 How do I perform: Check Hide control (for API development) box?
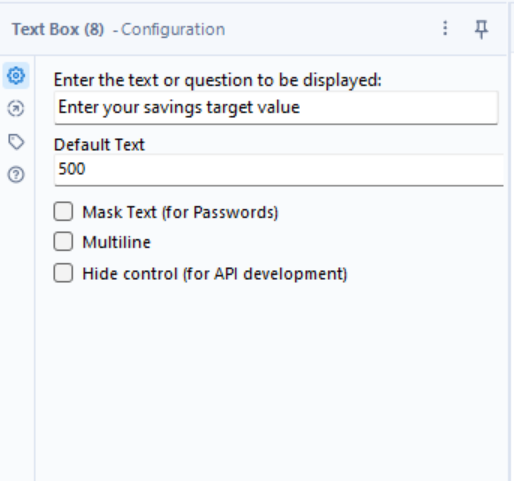[63, 273]
